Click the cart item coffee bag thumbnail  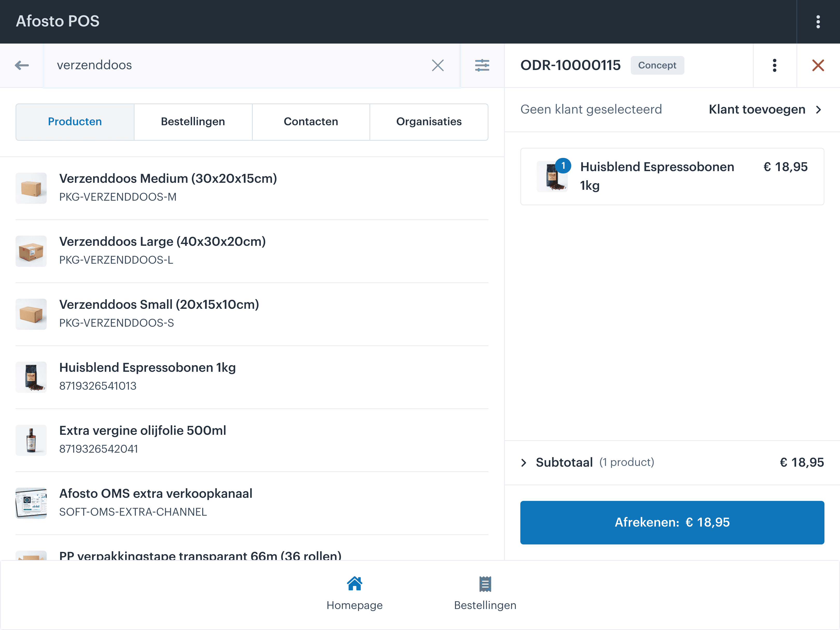552,177
